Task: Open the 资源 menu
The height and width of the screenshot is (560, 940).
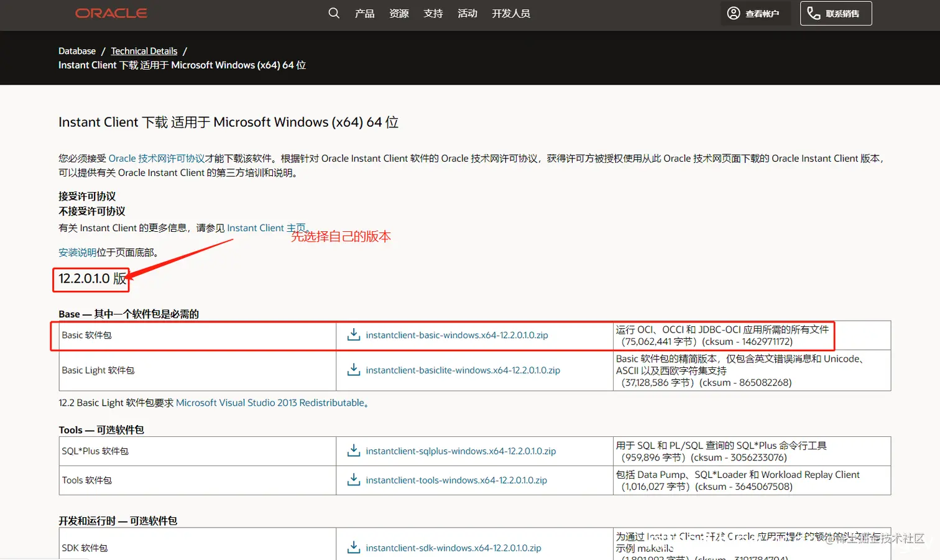Action: [399, 13]
